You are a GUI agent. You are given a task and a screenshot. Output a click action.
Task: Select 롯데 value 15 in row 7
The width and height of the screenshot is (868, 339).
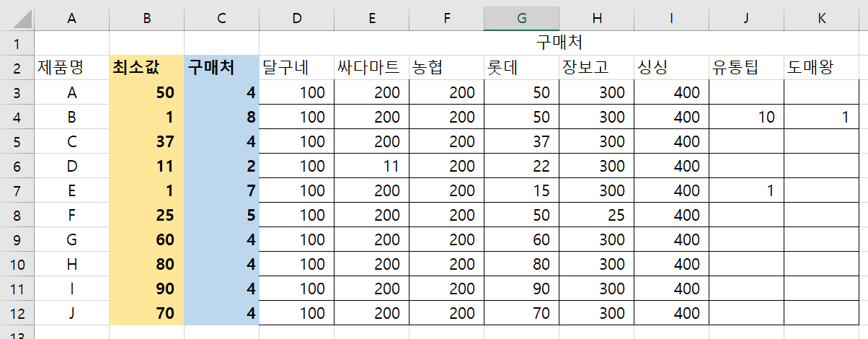pos(521,190)
